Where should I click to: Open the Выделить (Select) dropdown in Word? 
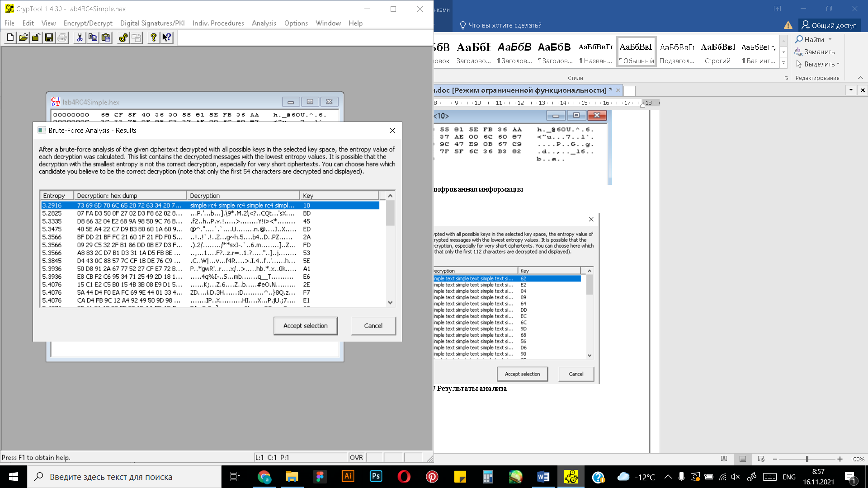click(x=818, y=64)
